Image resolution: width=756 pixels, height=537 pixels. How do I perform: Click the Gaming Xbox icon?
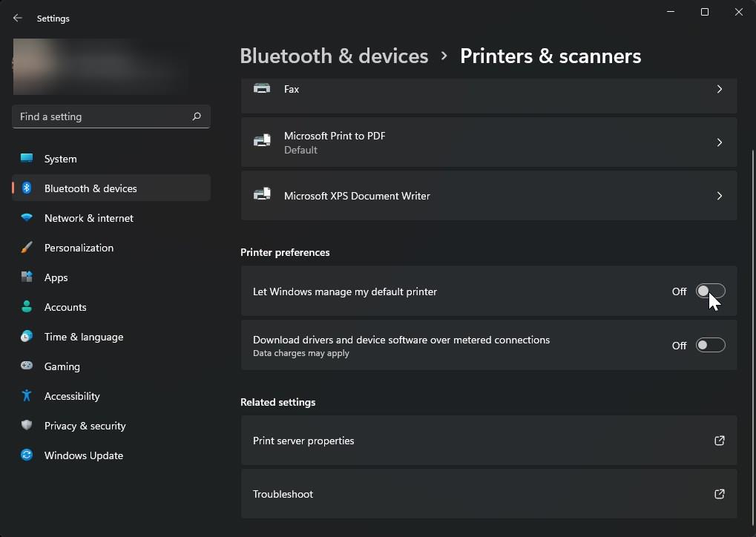coord(26,366)
